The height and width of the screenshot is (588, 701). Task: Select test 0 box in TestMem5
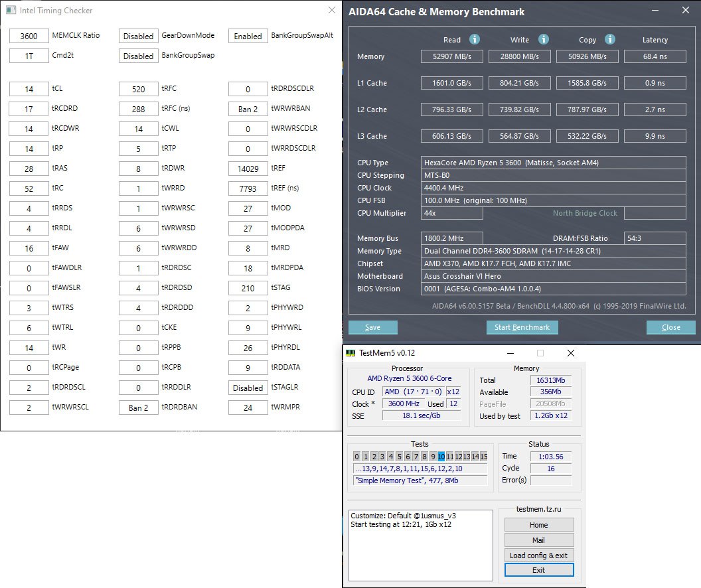click(x=356, y=457)
